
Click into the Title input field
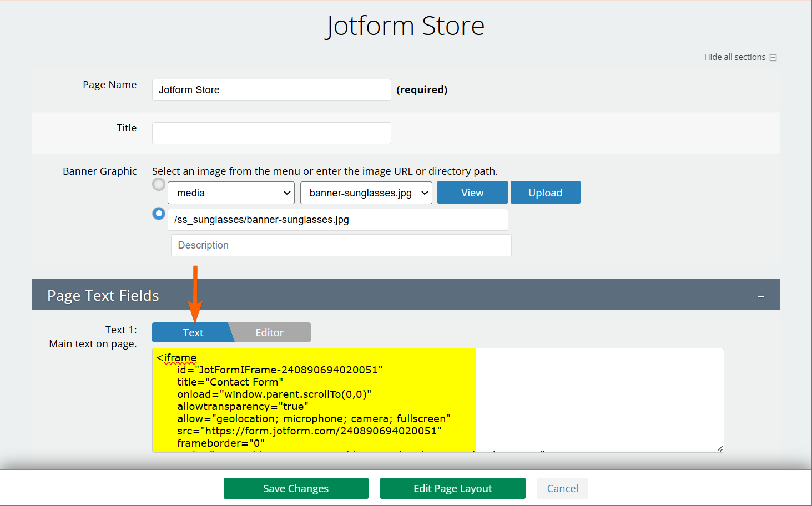[271, 133]
